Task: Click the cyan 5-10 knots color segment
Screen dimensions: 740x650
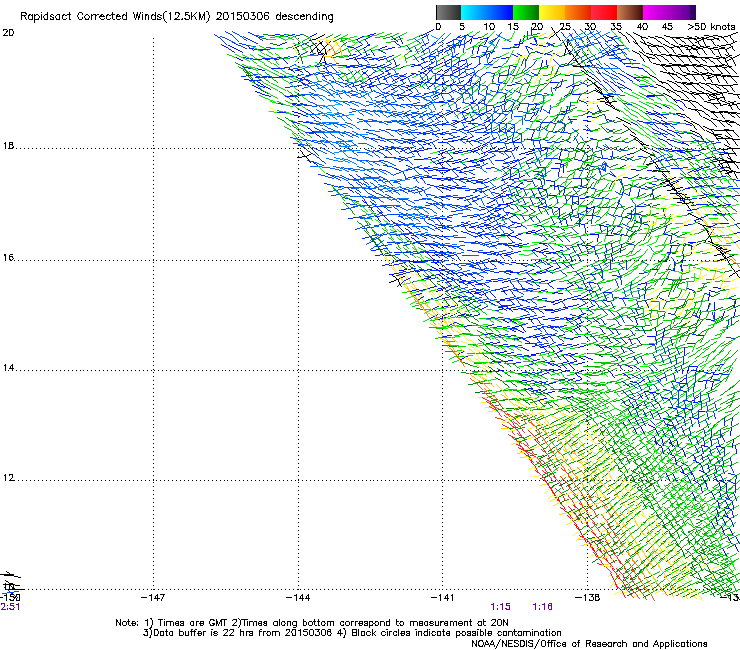Action: [474, 12]
